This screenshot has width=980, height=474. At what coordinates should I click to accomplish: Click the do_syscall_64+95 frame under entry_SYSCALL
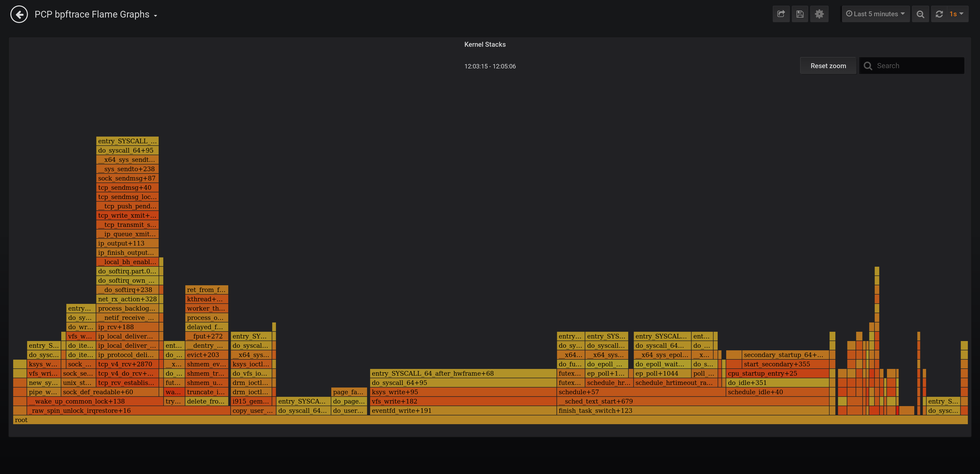[127, 150]
